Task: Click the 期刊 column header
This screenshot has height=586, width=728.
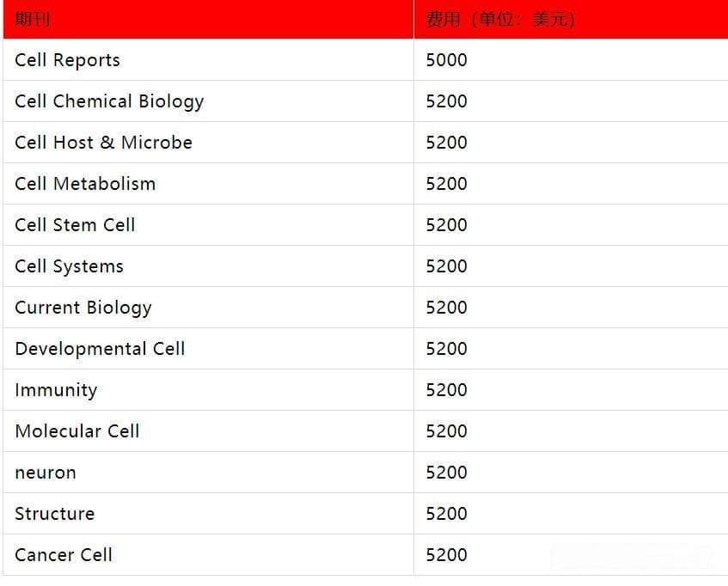Action: click(209, 19)
